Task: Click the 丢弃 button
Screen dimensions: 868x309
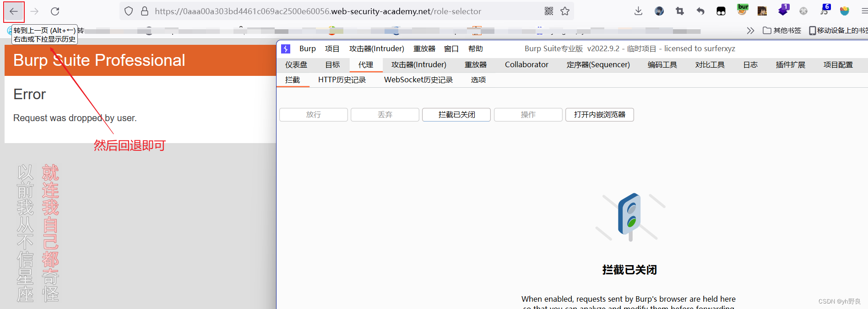Action: tap(385, 115)
